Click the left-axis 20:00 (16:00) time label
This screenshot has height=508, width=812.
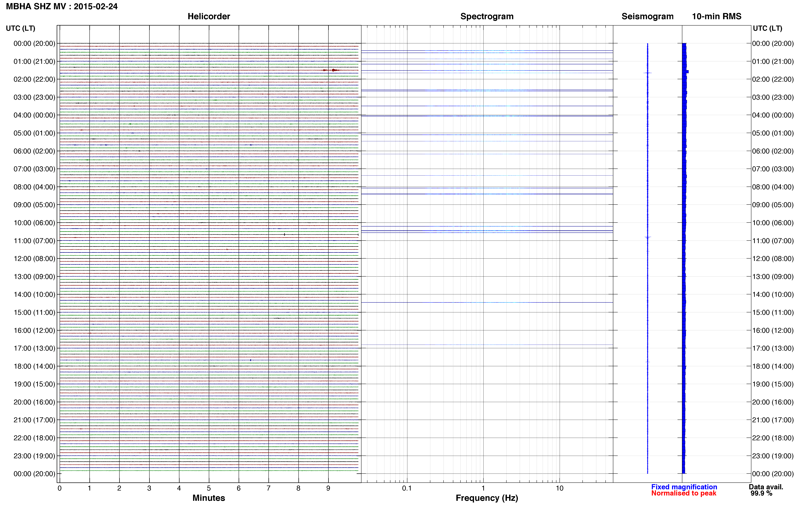[34, 402]
